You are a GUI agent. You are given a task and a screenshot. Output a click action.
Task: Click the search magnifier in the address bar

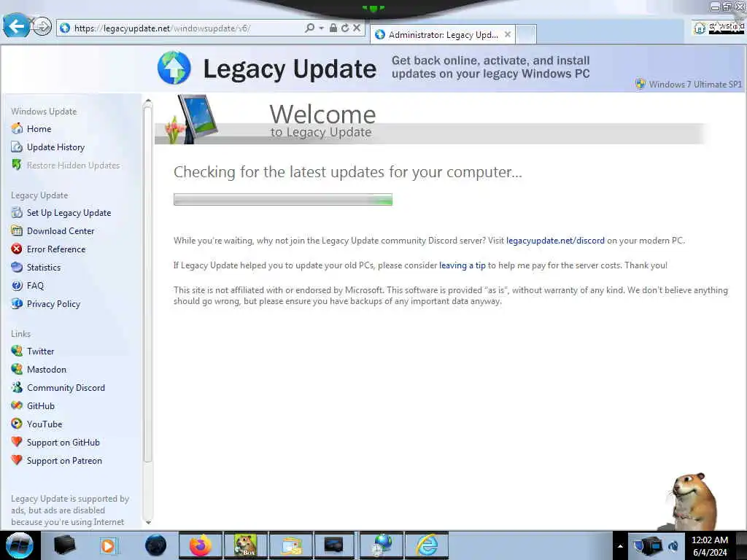pyautogui.click(x=309, y=28)
